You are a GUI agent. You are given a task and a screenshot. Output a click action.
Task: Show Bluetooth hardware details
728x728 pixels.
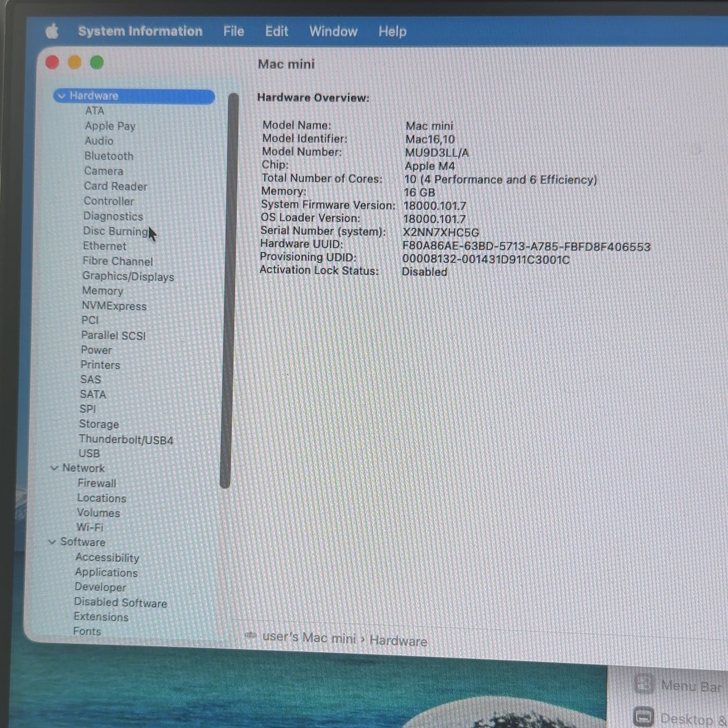109,156
